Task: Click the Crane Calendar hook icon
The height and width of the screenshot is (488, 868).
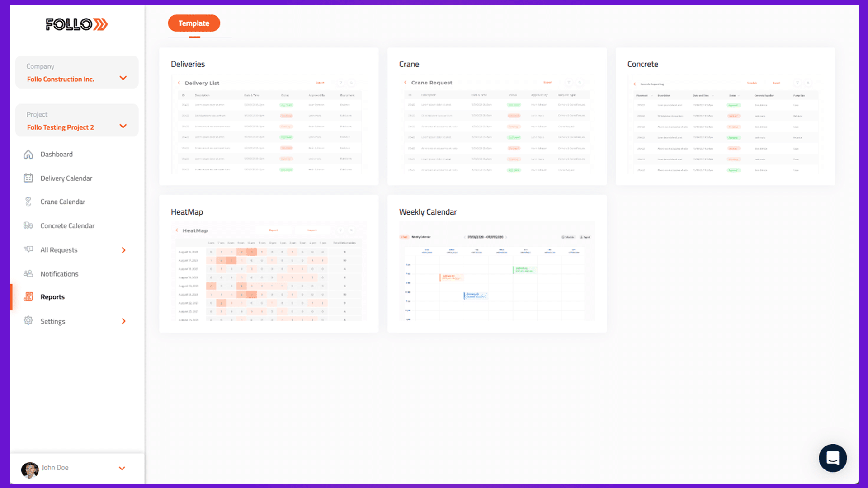Action: pyautogui.click(x=28, y=202)
